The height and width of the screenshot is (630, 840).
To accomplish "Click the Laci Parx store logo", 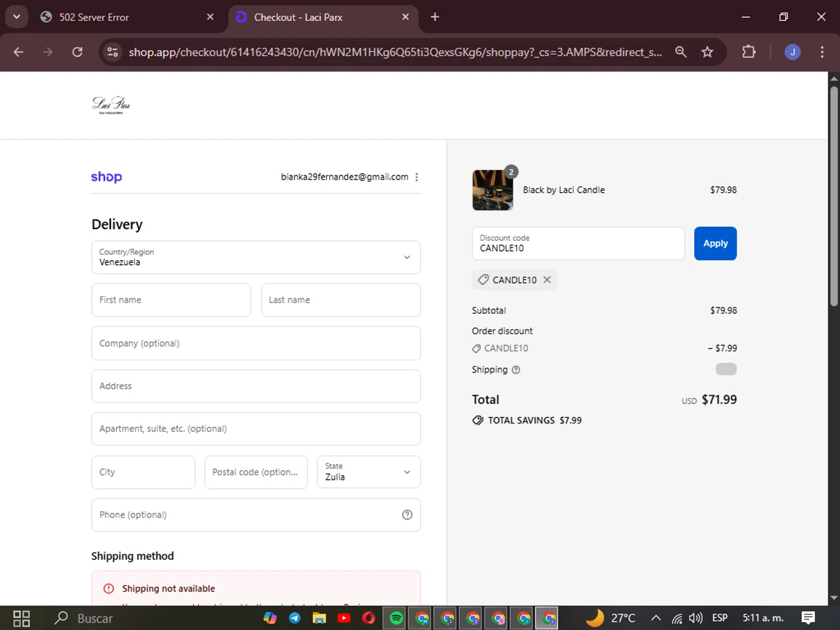I will (x=111, y=105).
